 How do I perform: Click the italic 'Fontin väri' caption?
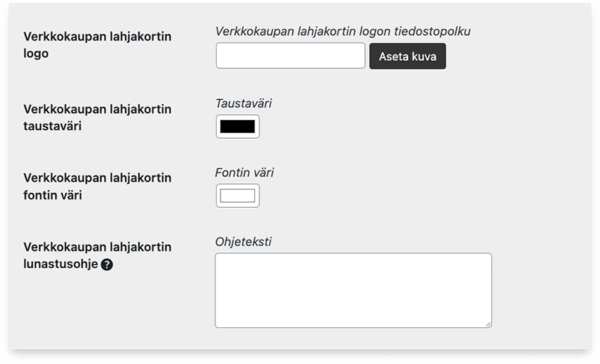[x=244, y=173]
